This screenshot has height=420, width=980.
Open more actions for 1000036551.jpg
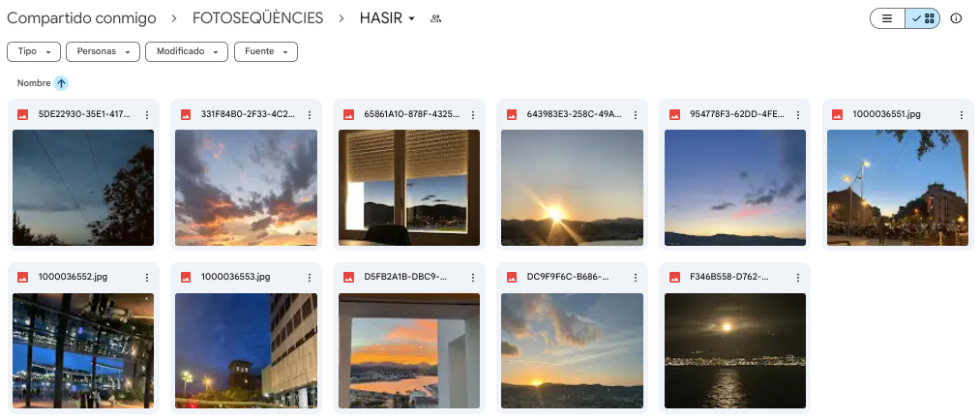(962, 115)
